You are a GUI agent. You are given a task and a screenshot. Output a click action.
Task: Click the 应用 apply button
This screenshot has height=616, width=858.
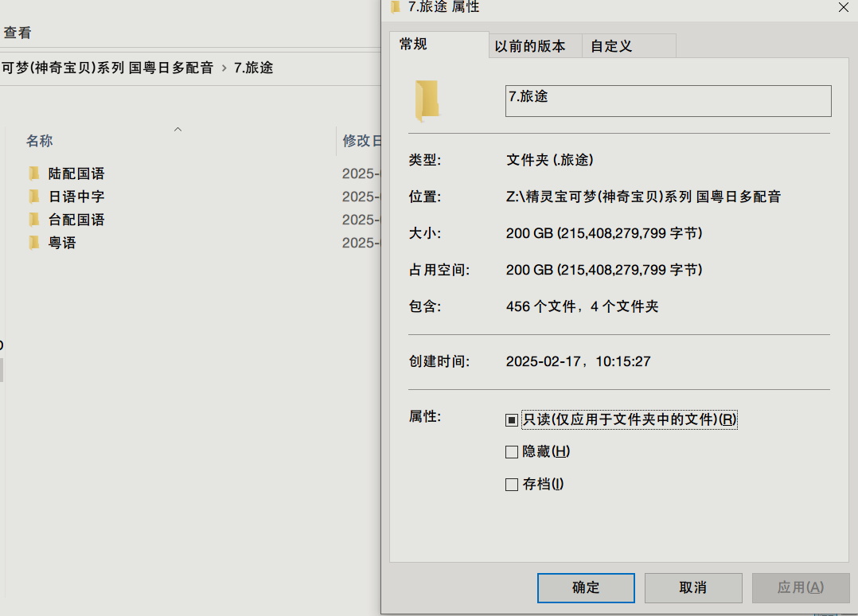point(800,588)
